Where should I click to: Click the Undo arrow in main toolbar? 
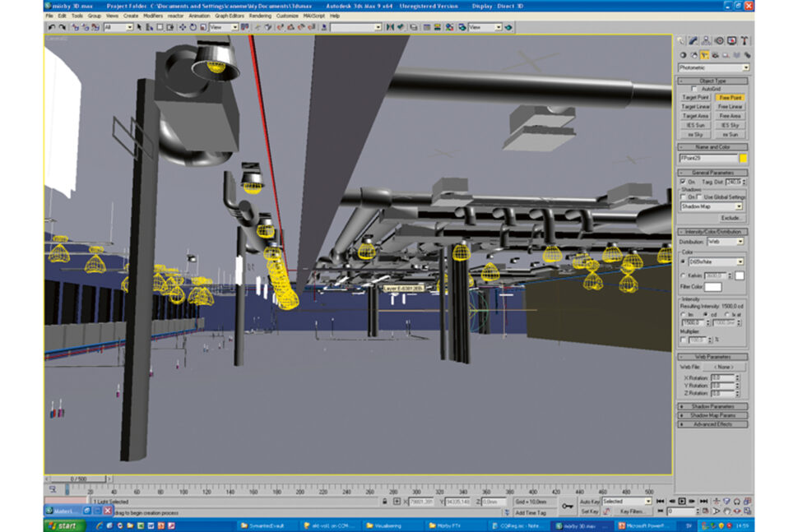(52, 27)
